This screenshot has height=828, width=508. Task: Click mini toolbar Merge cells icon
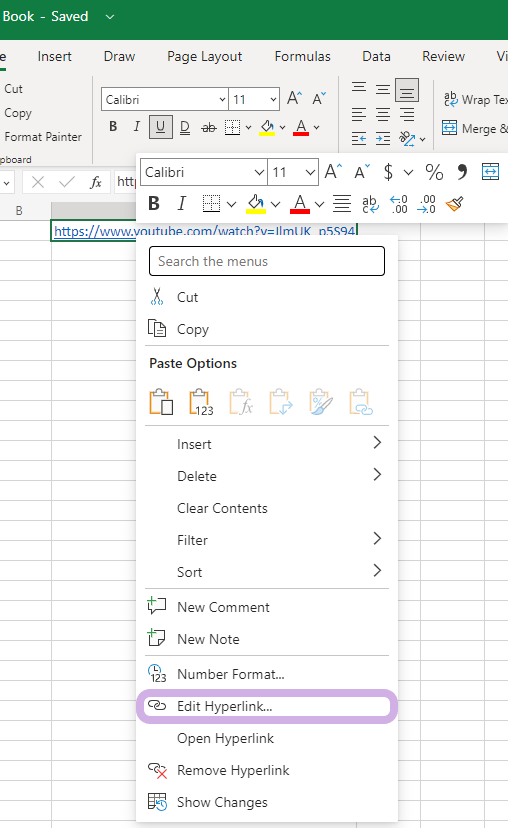click(491, 172)
